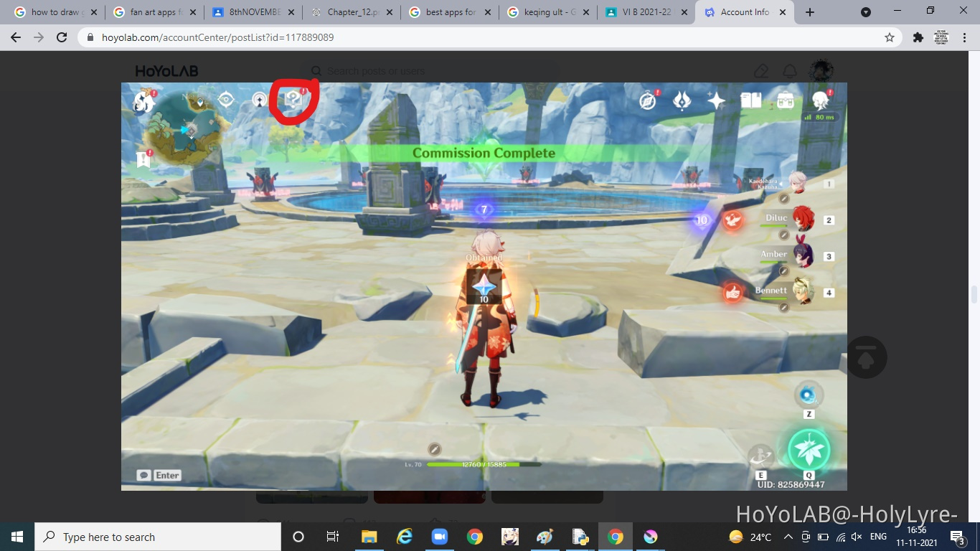Open the Chrome tab search dropdown
Image resolution: width=980 pixels, height=551 pixels.
pyautogui.click(x=866, y=12)
